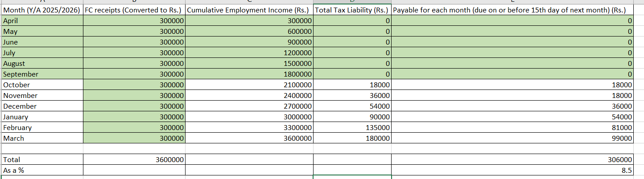
Task: Select January tax liability cell 90000
Action: (x=352, y=117)
